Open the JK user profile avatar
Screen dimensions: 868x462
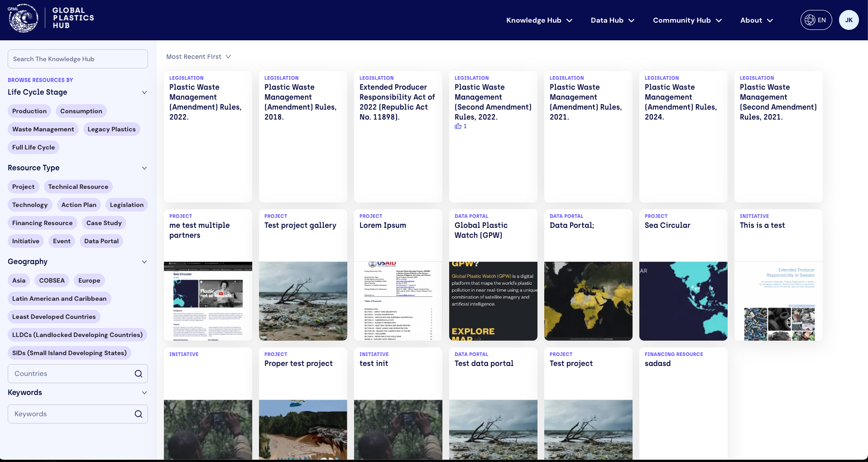coord(849,20)
